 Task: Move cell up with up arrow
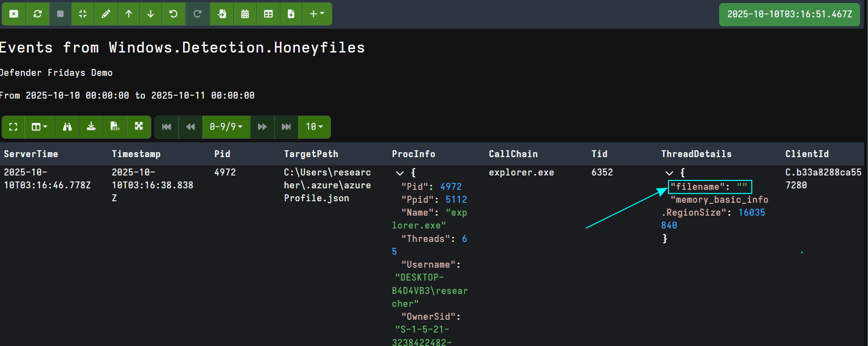pos(129,14)
